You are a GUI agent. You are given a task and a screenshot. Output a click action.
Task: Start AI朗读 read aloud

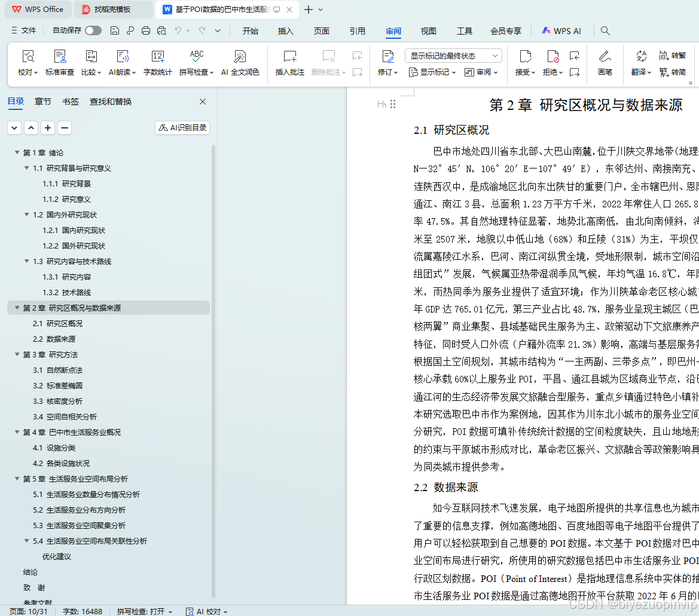click(x=122, y=63)
